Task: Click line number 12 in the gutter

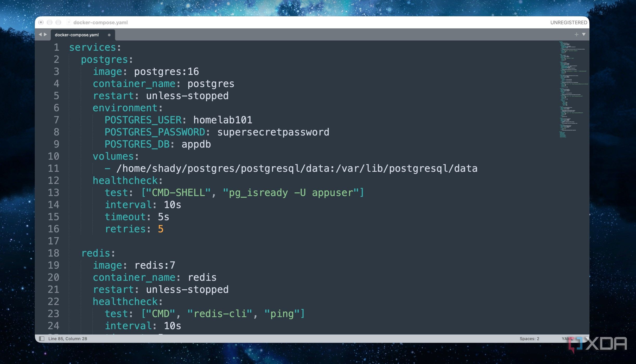Action: (x=53, y=180)
